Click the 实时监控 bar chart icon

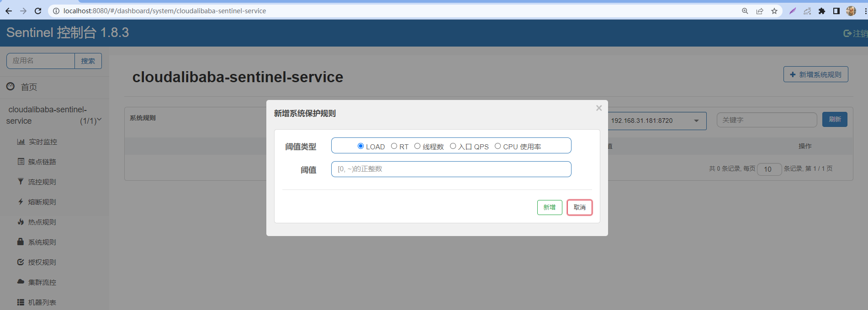[x=21, y=142]
